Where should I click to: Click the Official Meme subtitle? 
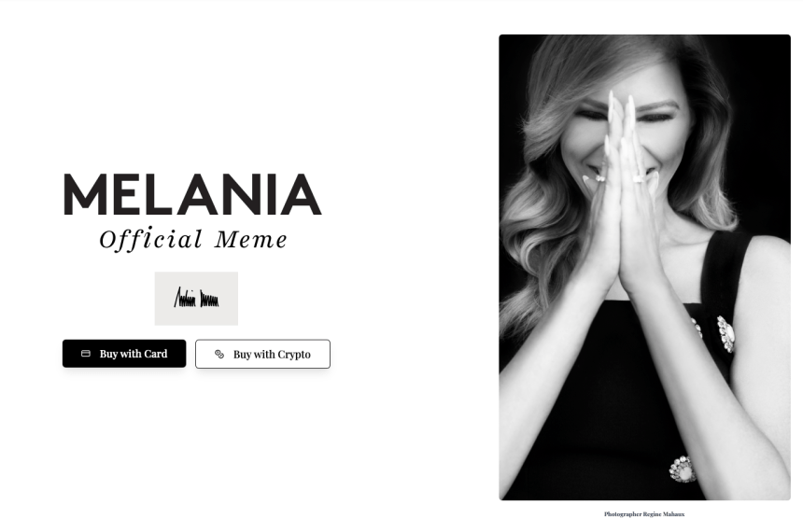tap(193, 240)
